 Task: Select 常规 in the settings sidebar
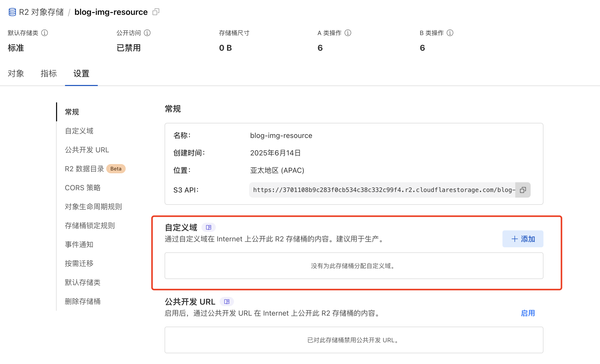pos(72,112)
